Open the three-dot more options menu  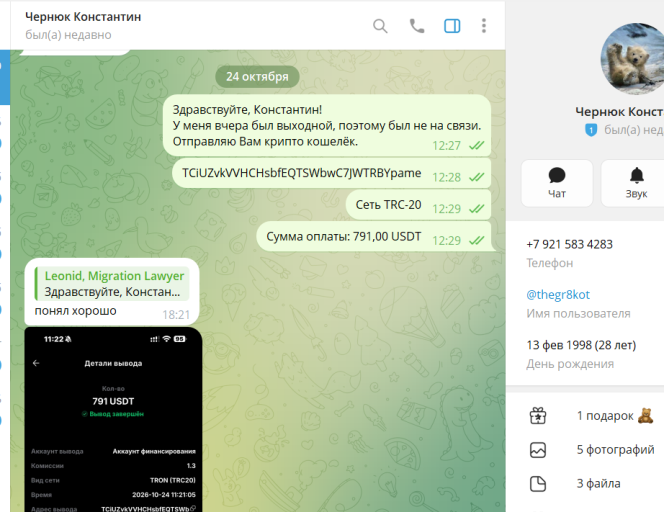484,26
